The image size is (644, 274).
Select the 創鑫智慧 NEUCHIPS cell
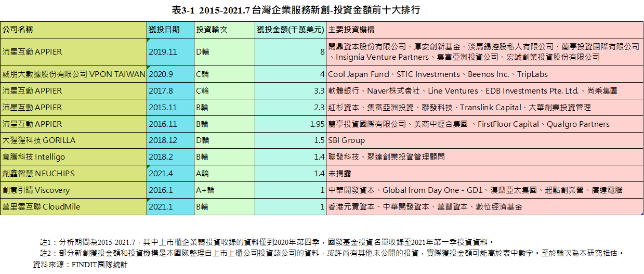tap(74, 174)
